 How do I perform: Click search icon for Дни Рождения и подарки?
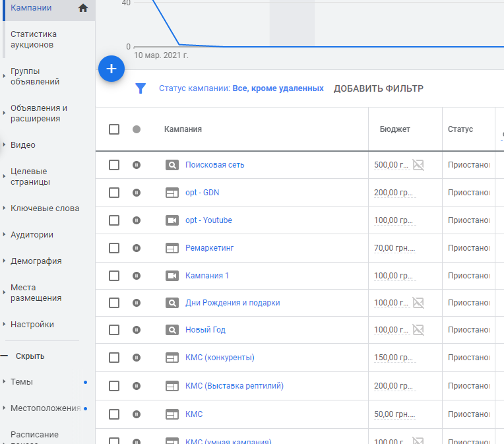point(172,303)
